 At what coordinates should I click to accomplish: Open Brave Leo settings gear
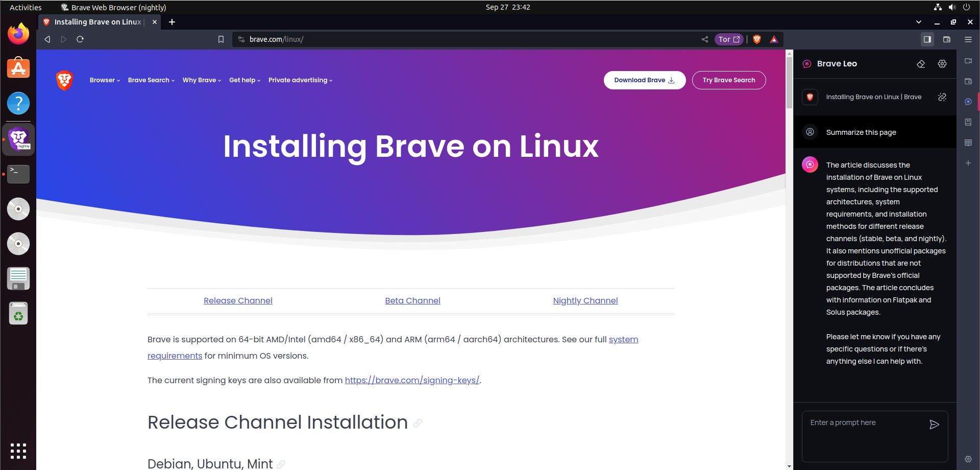pos(942,64)
